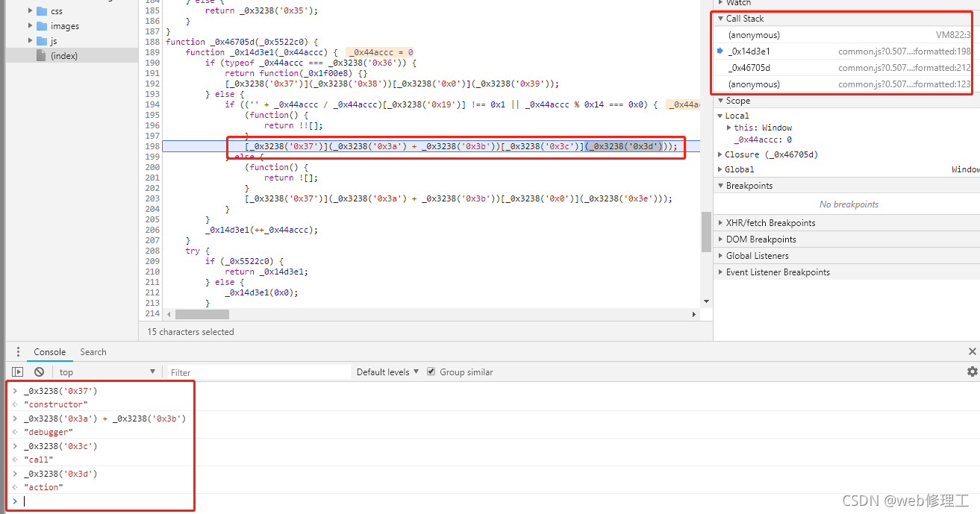Click line number 206 in the gutter
The width and height of the screenshot is (980, 514).
(x=153, y=230)
